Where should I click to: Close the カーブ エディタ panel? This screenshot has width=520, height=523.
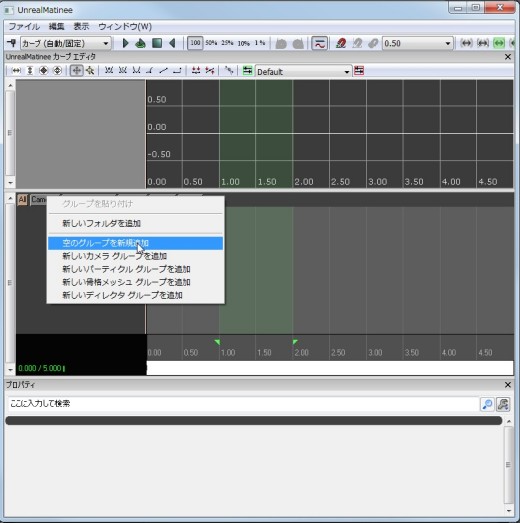pos(508,57)
